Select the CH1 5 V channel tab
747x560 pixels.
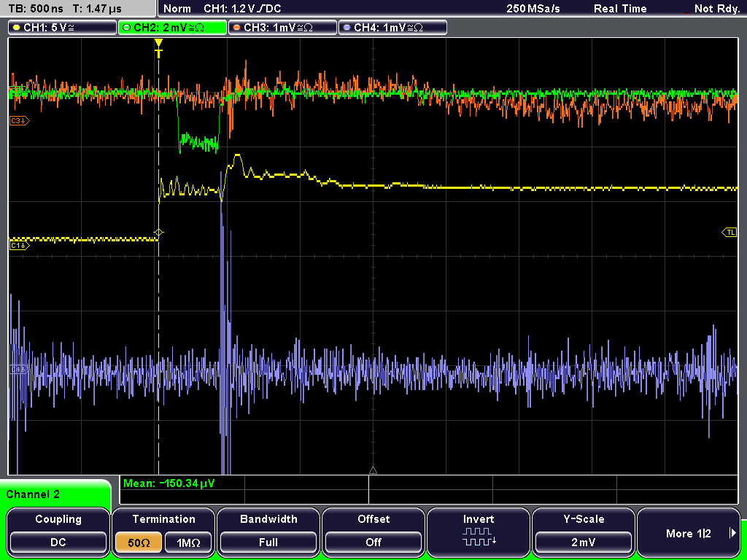(63, 28)
